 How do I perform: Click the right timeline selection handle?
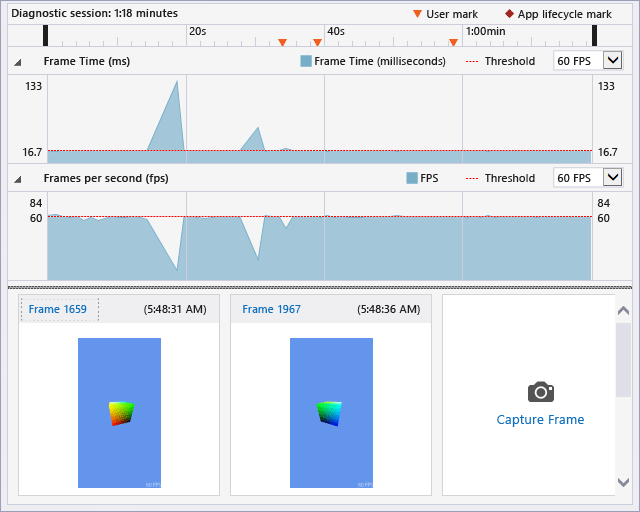595,36
